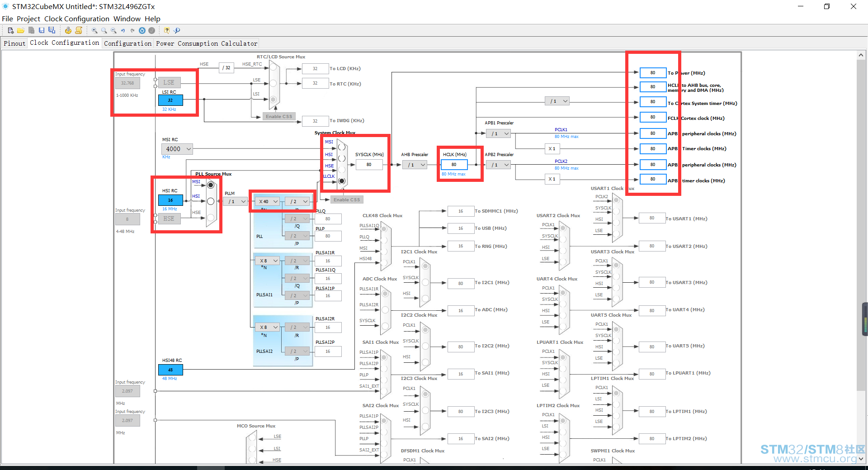868x470 pixels.
Task: Select PLLCLK in System Clock Mux
Action: pyautogui.click(x=342, y=181)
